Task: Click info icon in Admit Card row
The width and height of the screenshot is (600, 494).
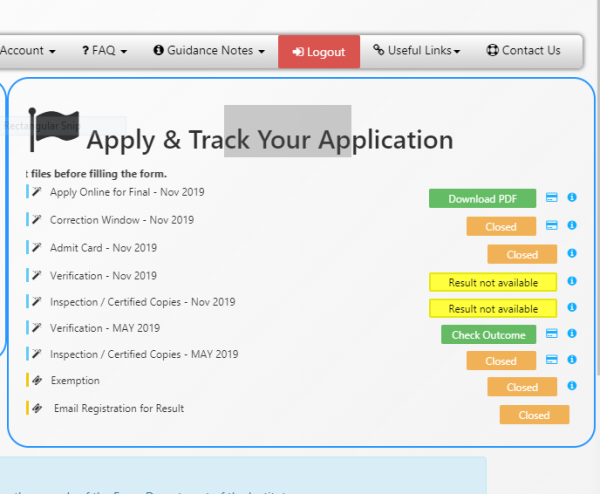Action: [x=572, y=254]
